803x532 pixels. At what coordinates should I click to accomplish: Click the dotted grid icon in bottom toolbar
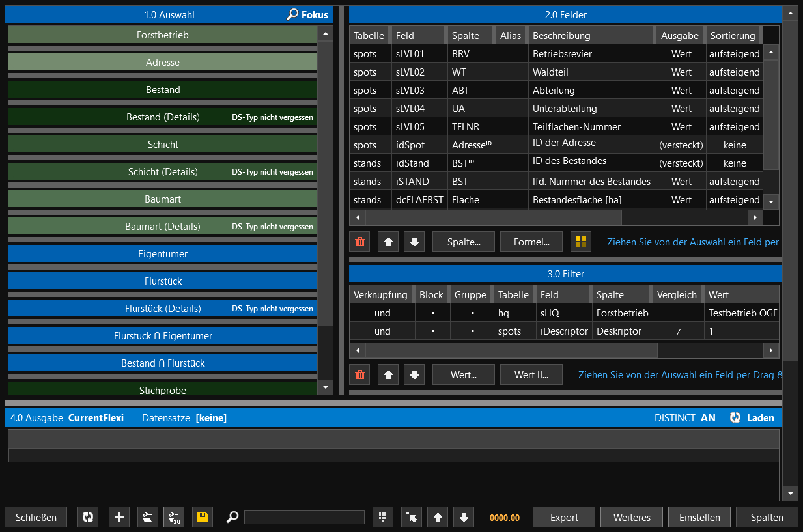(x=383, y=517)
